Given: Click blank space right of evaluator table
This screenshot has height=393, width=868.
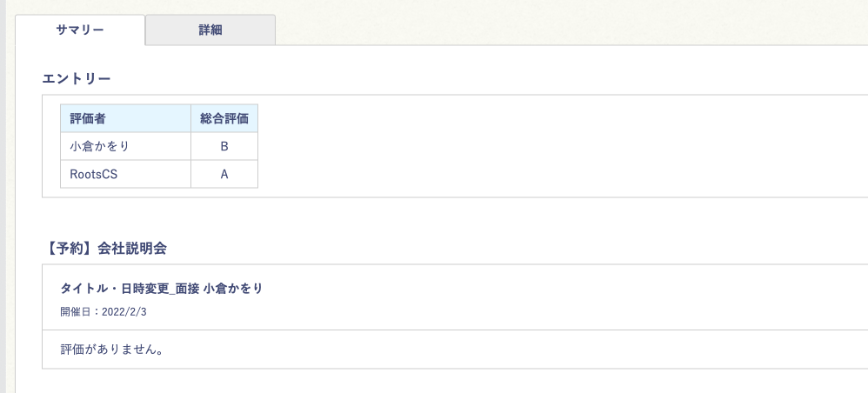Looking at the screenshot, I should [557, 146].
